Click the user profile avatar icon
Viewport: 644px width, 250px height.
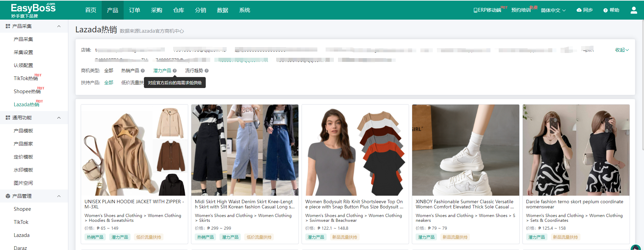(634, 10)
